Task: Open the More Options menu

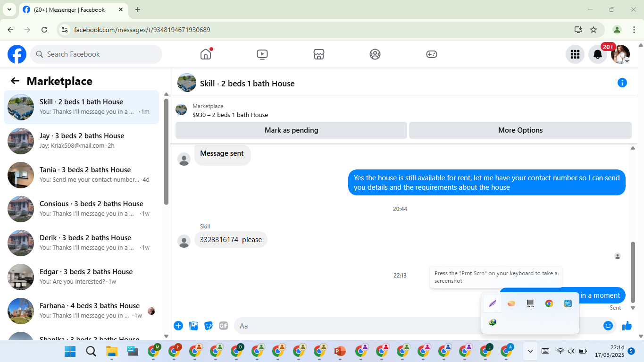Action: point(520,130)
